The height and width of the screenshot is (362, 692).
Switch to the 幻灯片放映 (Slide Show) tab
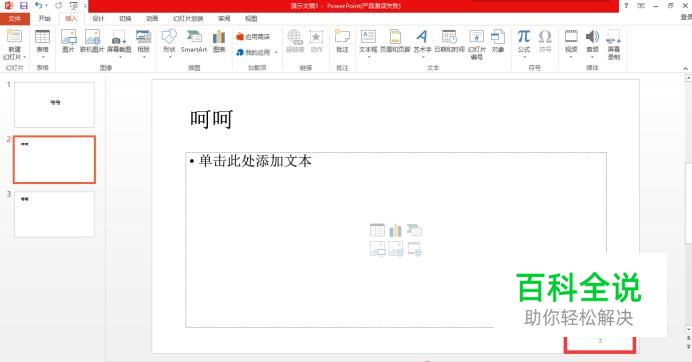(x=188, y=19)
